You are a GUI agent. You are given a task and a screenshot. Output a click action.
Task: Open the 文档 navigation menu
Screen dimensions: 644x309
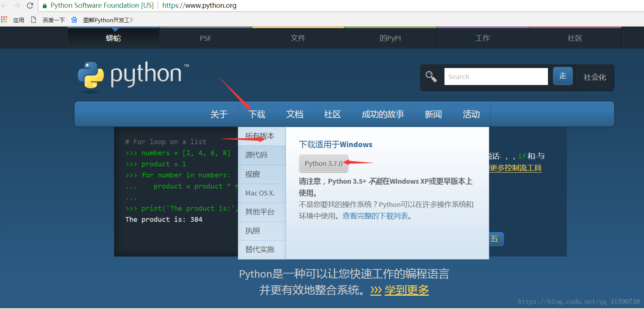coord(295,114)
